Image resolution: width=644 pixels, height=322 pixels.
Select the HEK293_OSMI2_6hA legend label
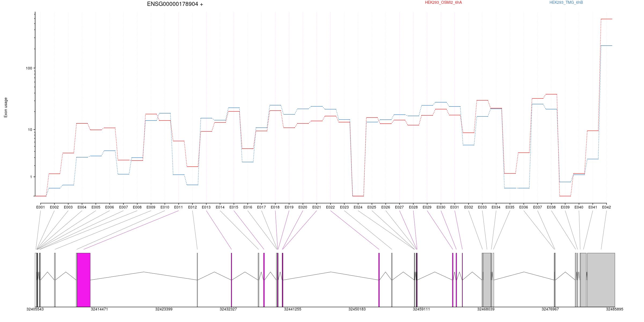(x=443, y=2)
